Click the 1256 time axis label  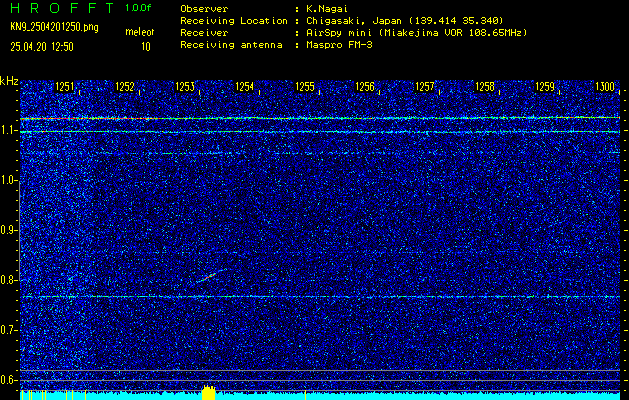pyautogui.click(x=365, y=87)
